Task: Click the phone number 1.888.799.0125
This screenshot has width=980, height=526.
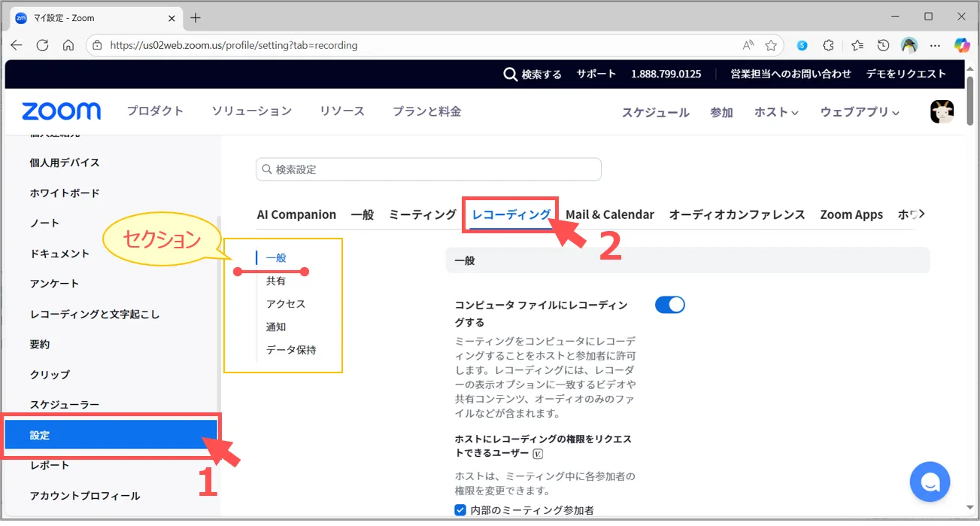Action: coord(666,74)
